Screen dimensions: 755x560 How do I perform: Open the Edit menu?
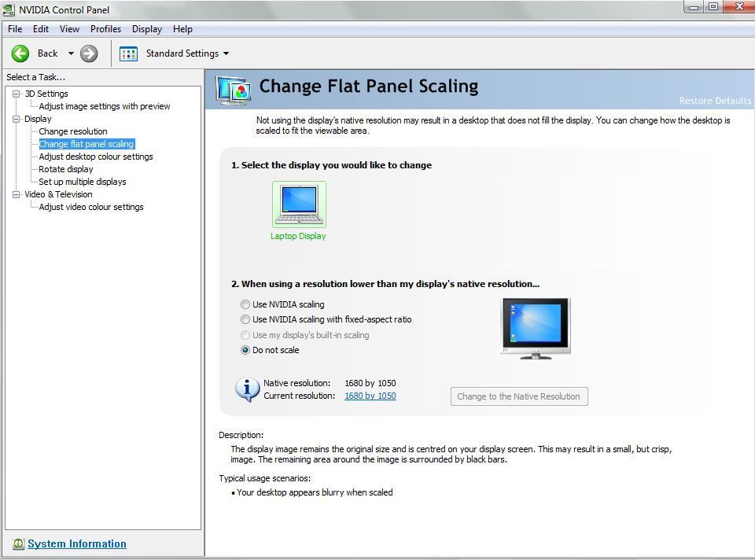pos(40,29)
